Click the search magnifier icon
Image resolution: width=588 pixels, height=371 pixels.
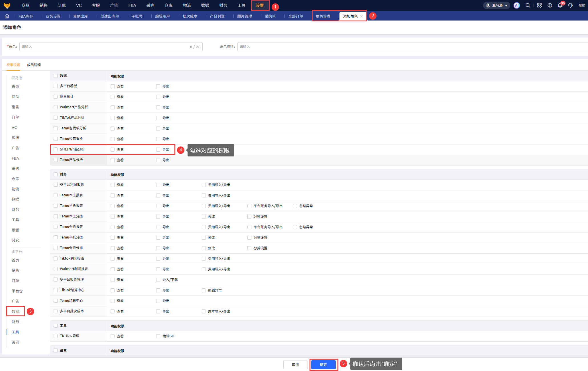tap(528, 5)
